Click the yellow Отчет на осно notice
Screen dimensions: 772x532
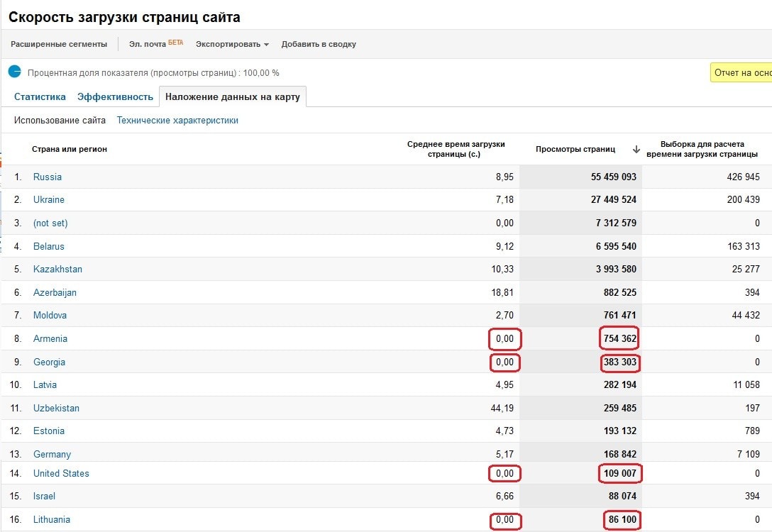(x=741, y=72)
